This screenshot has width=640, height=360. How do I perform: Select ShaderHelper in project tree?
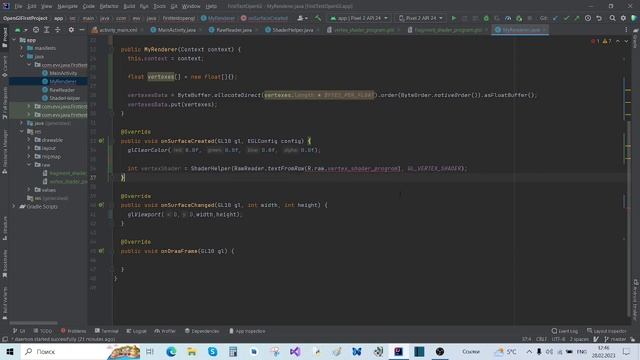pyautogui.click(x=64, y=98)
